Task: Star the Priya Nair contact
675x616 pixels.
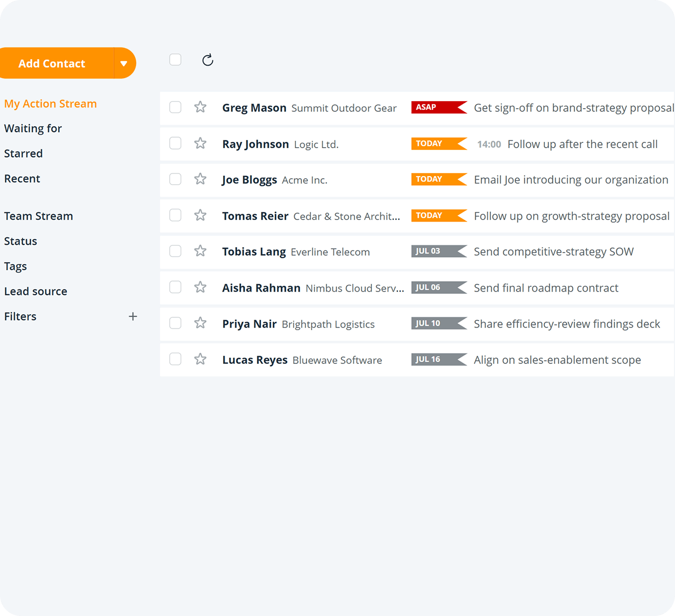Action: [x=200, y=323]
